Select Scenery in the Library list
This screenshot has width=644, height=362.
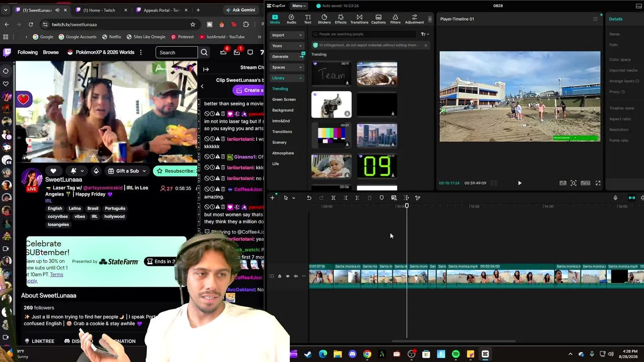point(279,142)
